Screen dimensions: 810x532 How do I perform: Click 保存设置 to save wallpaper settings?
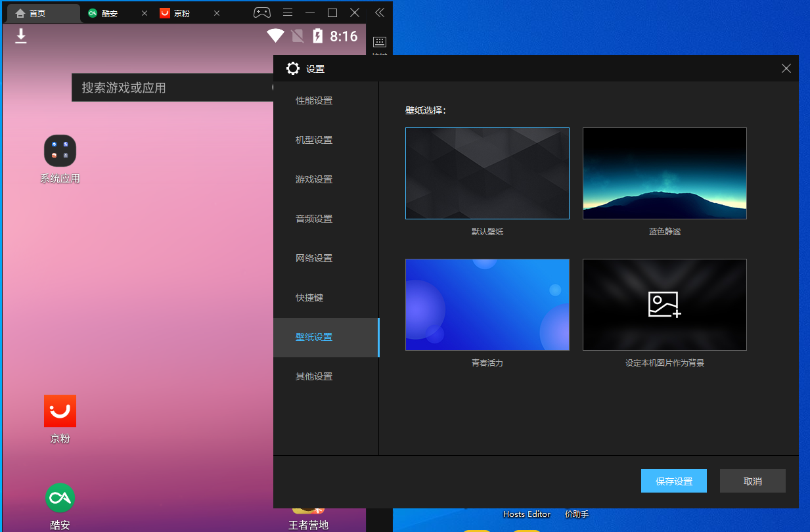[x=673, y=480]
